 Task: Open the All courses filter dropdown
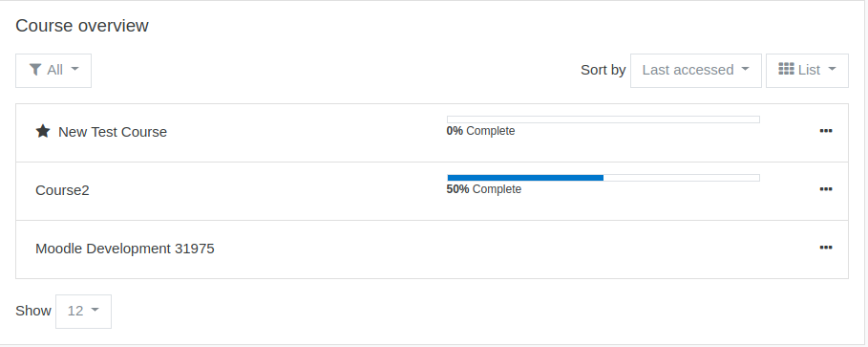coord(53,71)
